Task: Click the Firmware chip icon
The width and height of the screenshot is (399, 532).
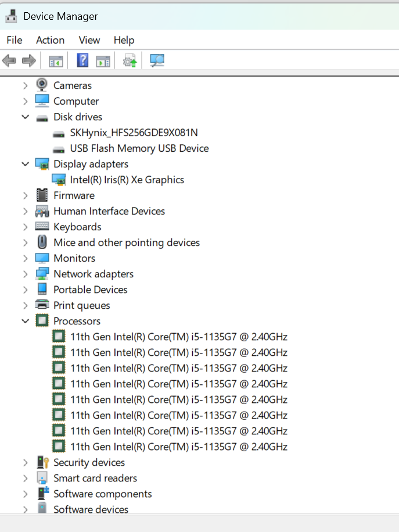Action: point(42,195)
